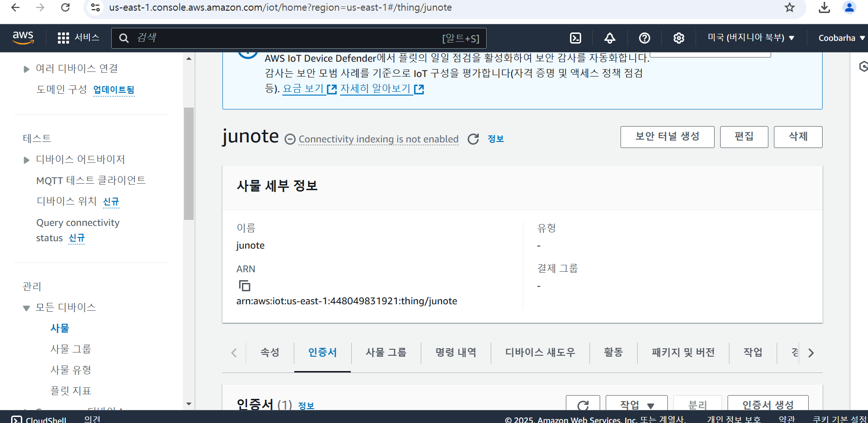Refresh connectivity status icon next to junote

pyautogui.click(x=473, y=139)
